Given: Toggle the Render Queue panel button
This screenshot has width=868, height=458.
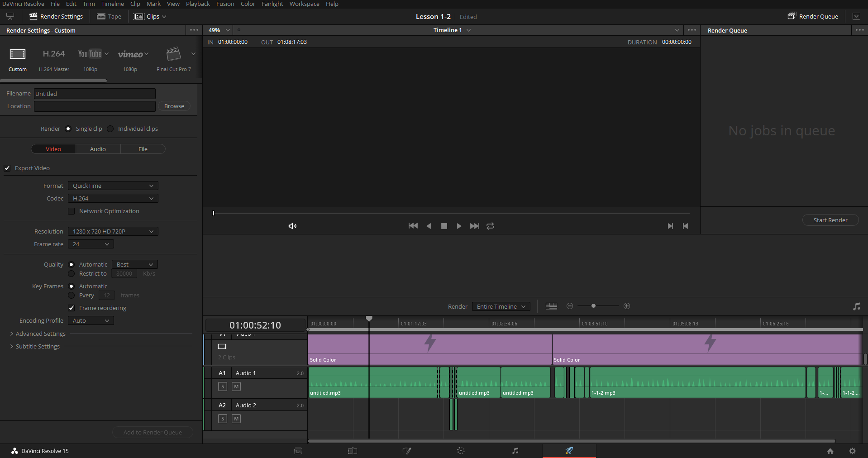Looking at the screenshot, I should click(x=813, y=17).
